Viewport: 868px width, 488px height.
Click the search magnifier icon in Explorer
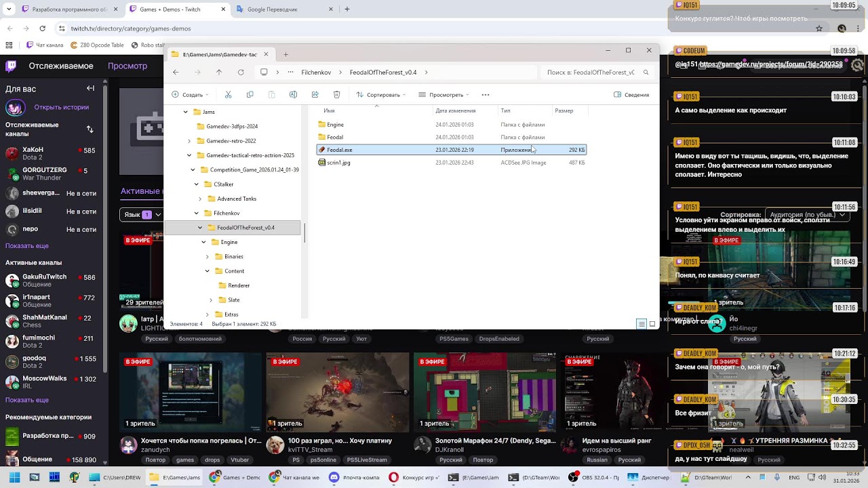click(x=646, y=72)
